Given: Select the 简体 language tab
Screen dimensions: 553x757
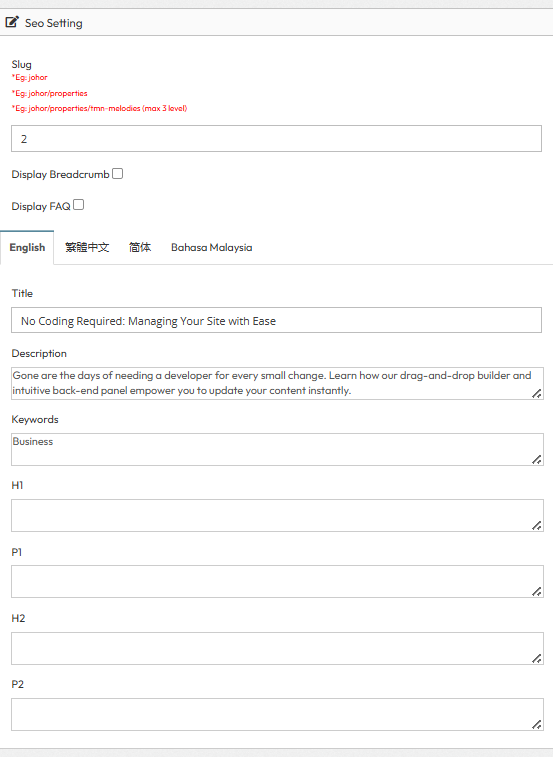Looking at the screenshot, I should [140, 247].
